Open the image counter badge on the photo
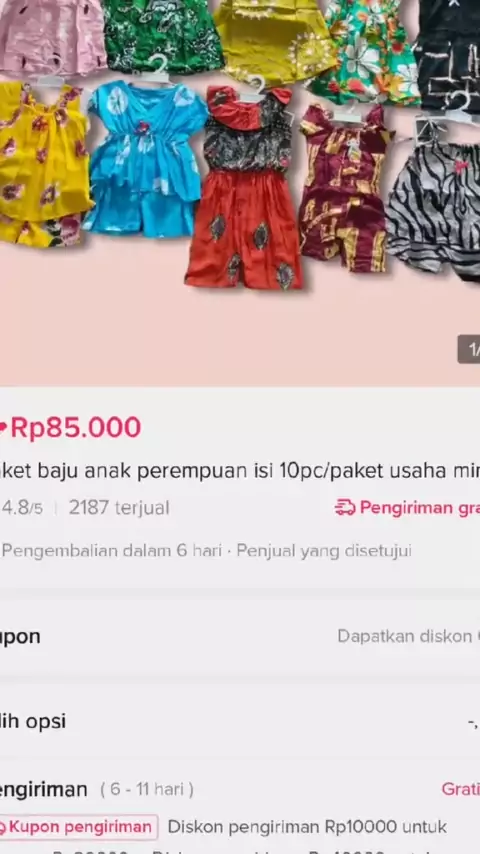This screenshot has width=480, height=854. pos(469,349)
